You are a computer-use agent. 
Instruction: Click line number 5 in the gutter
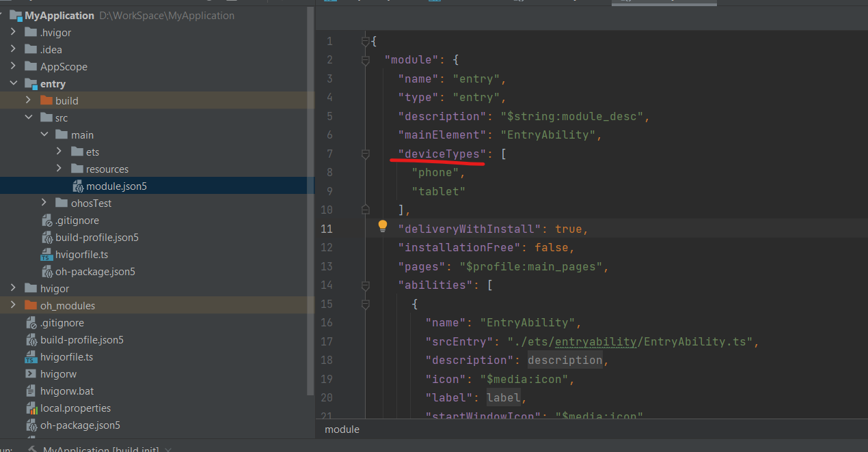pos(329,116)
